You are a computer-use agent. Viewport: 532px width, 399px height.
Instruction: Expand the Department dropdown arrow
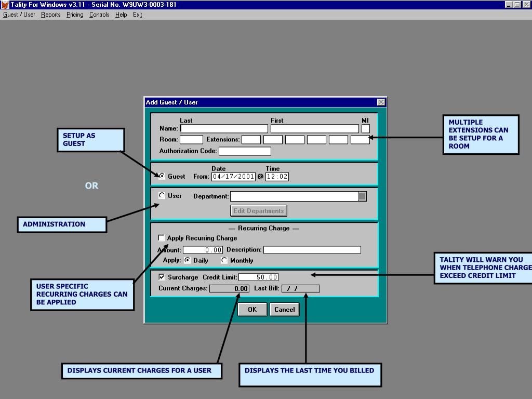pyautogui.click(x=362, y=196)
